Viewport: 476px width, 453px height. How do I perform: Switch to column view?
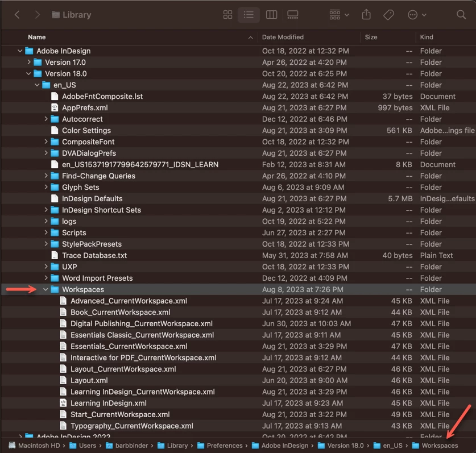pos(271,15)
